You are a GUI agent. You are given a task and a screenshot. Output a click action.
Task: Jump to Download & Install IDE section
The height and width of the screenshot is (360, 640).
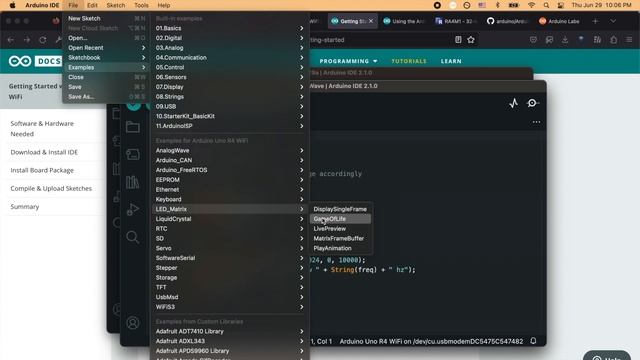point(44,152)
